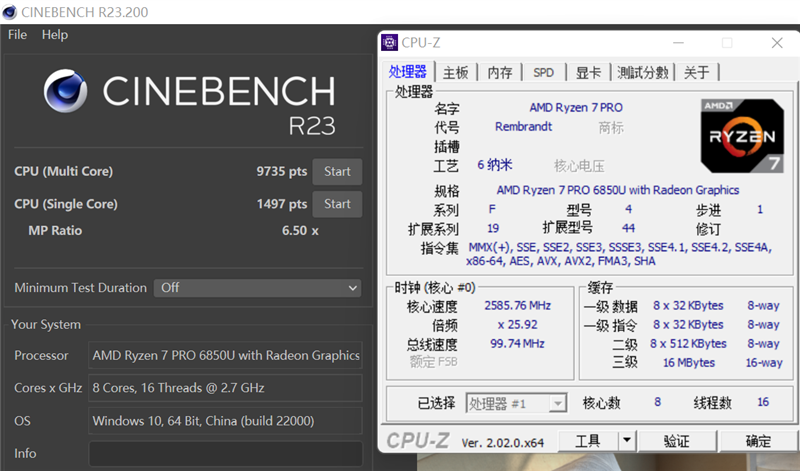Click the instruction set list starting MMX(+)
Image resolution: width=800 pixels, height=471 pixels.
tap(619, 254)
